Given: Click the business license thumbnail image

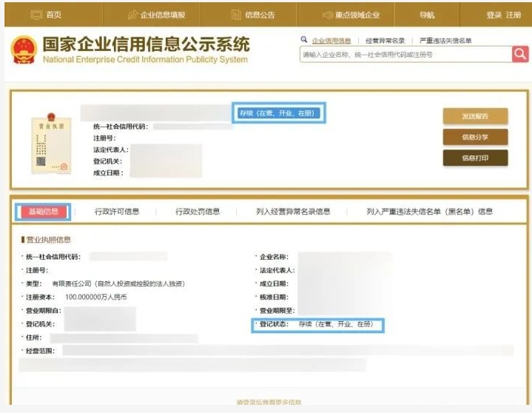Looking at the screenshot, I should [x=51, y=143].
